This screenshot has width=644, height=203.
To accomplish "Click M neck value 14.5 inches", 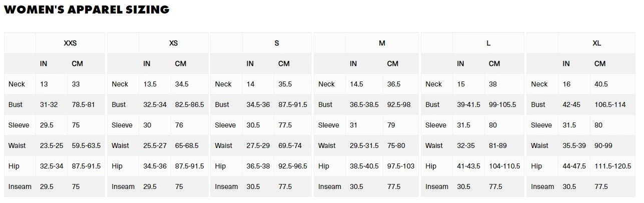I will point(356,84).
